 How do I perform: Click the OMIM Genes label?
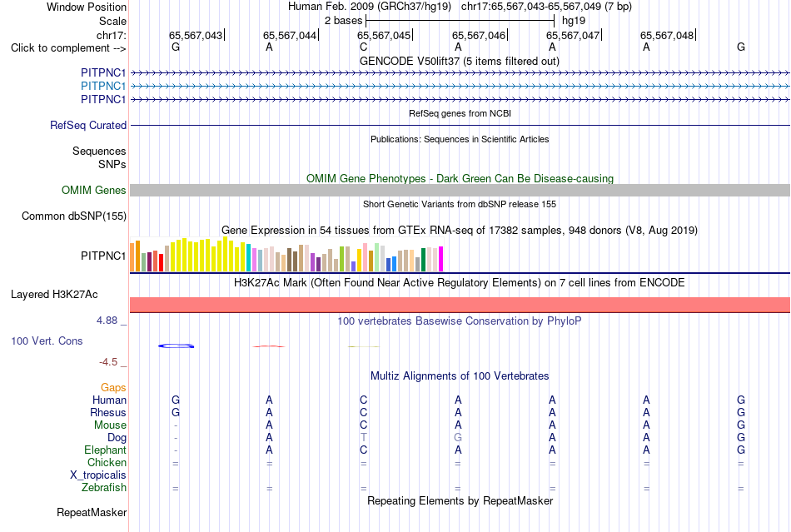pos(93,190)
